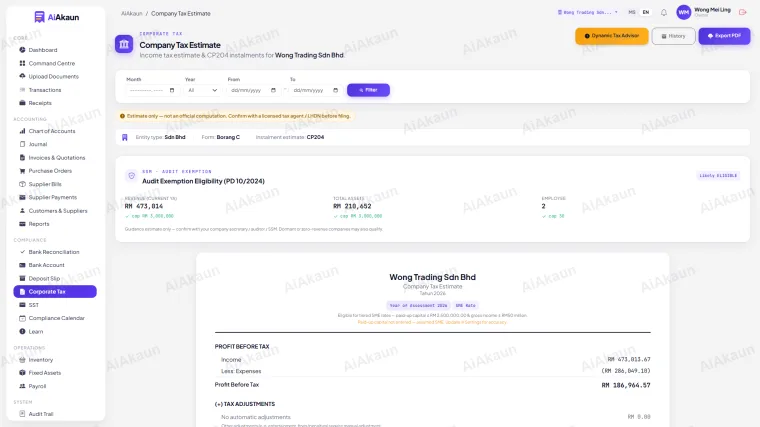
Task: Open the Dashboard page icon
Action: pyautogui.click(x=22, y=50)
